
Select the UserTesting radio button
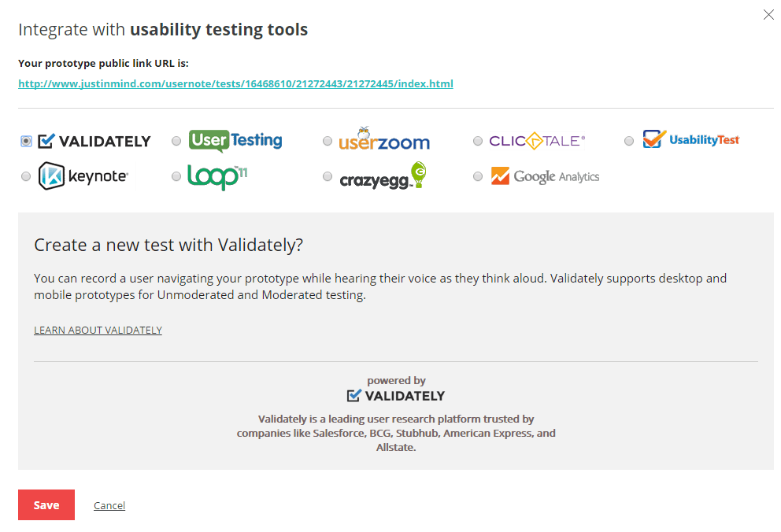click(x=176, y=140)
